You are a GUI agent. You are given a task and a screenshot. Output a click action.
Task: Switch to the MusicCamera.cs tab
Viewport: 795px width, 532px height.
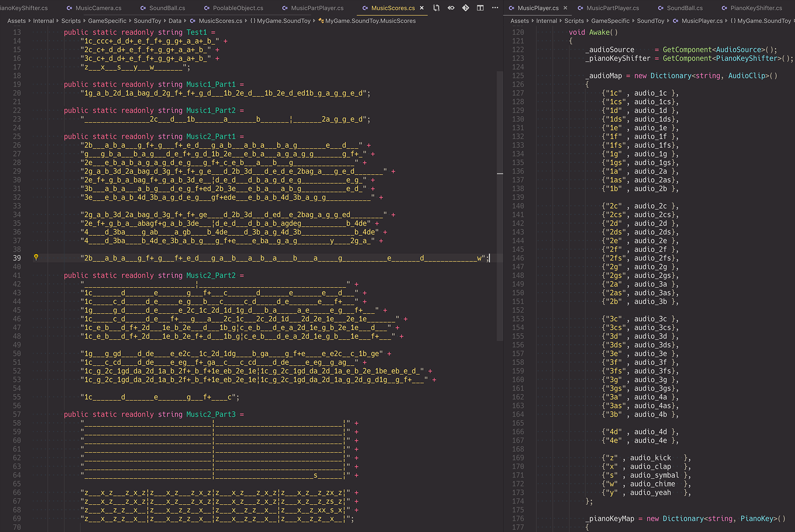click(x=98, y=8)
